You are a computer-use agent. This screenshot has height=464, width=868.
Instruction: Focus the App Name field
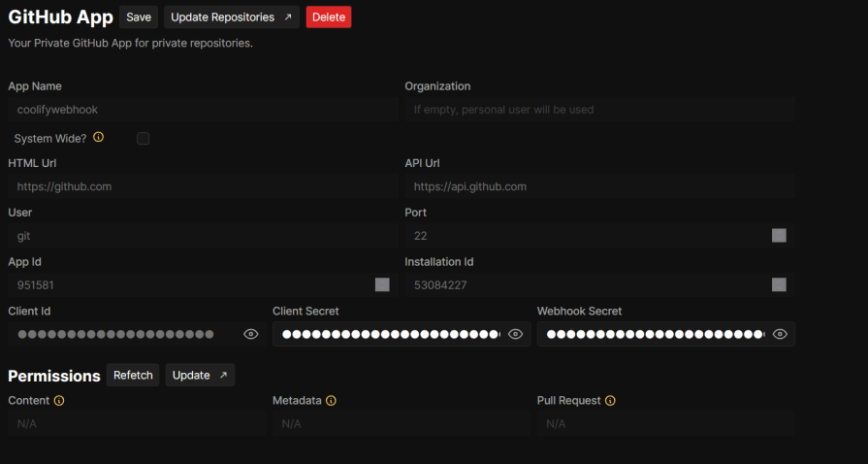pyautogui.click(x=203, y=110)
